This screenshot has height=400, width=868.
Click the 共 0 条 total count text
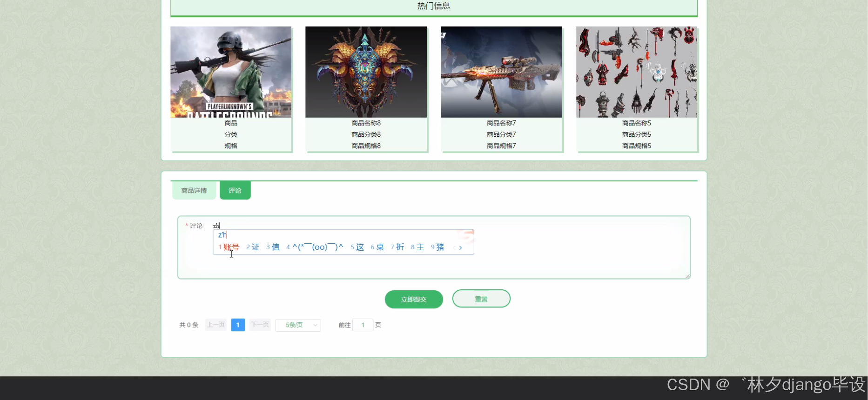189,325
